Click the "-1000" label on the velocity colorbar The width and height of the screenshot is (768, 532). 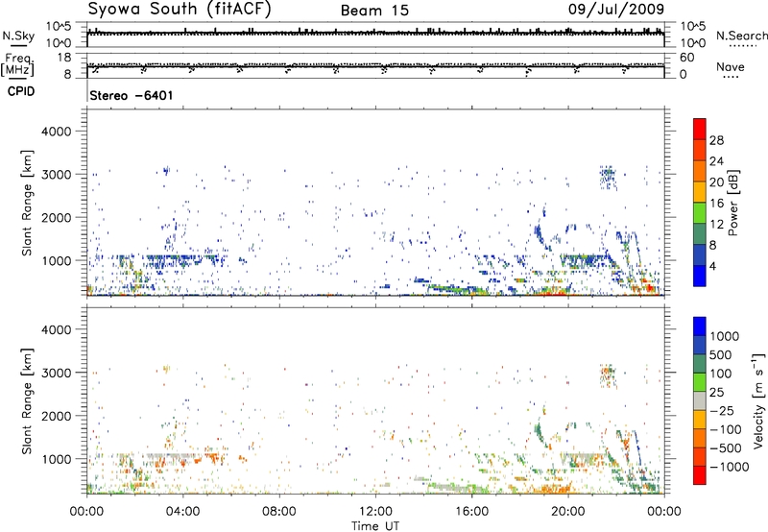(x=730, y=467)
